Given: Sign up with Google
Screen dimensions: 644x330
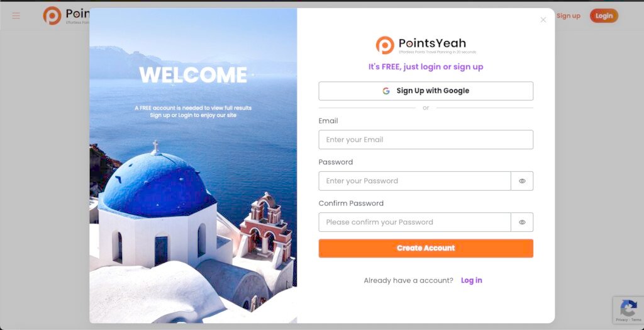Looking at the screenshot, I should pyautogui.click(x=426, y=91).
